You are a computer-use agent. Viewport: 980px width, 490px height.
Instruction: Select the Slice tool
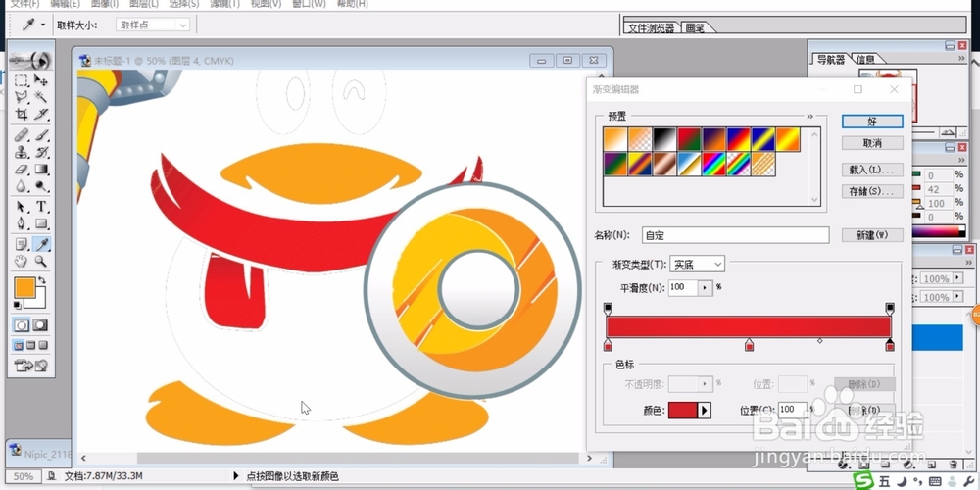click(41, 114)
